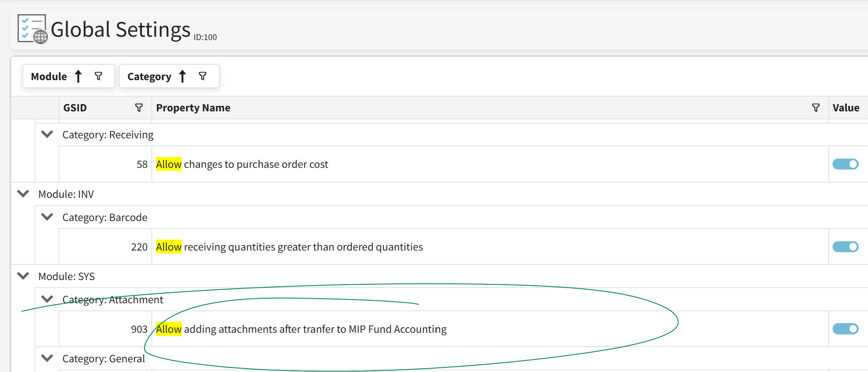
Task: Disable receiving quantities greater than ordered
Action: [845, 247]
